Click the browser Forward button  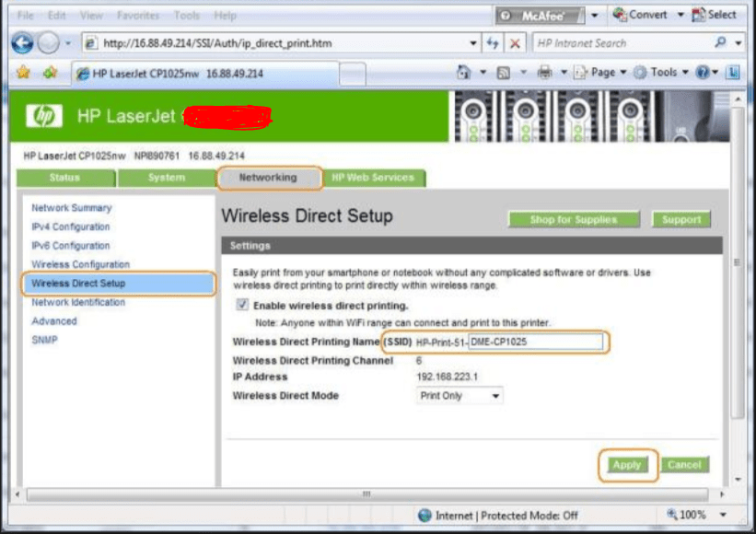pos(48,43)
